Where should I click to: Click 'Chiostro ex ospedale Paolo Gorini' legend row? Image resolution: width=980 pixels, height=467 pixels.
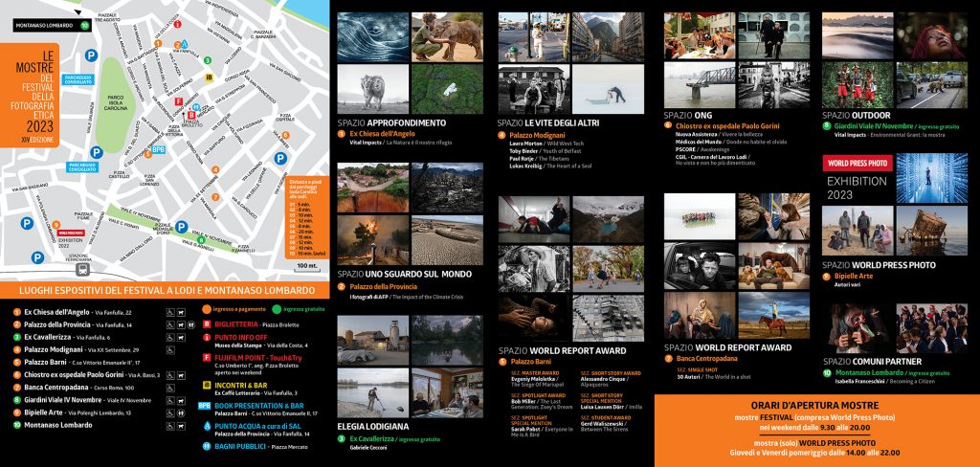pos(87,374)
